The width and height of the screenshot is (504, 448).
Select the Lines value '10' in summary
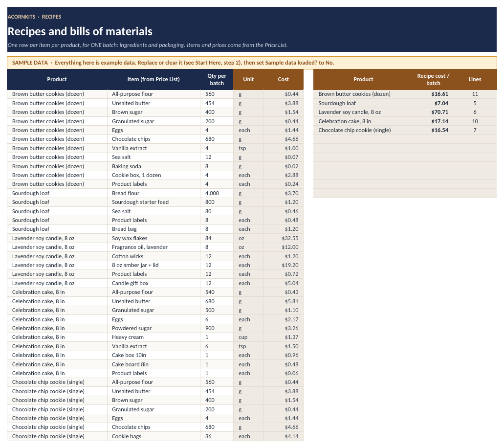click(475, 121)
